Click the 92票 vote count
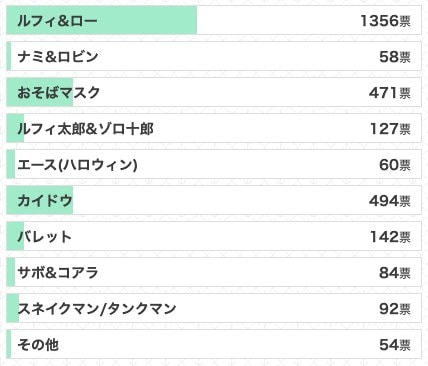 (x=395, y=309)
